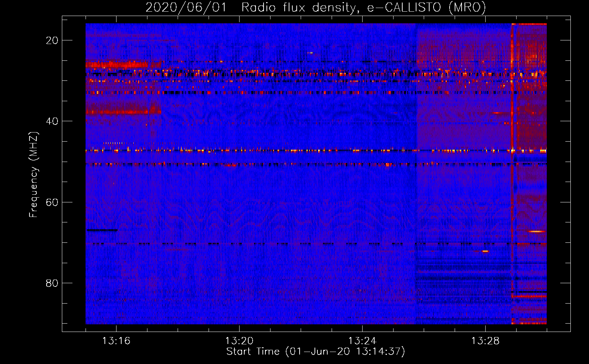Select the 13:28 time tick label
The height and width of the screenshot is (364, 589).
[485, 341]
